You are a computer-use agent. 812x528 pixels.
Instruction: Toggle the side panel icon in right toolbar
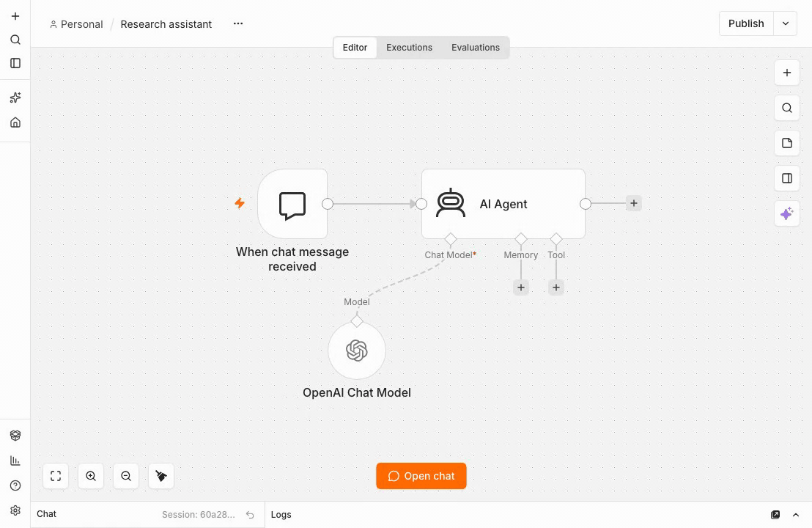pyautogui.click(x=786, y=179)
